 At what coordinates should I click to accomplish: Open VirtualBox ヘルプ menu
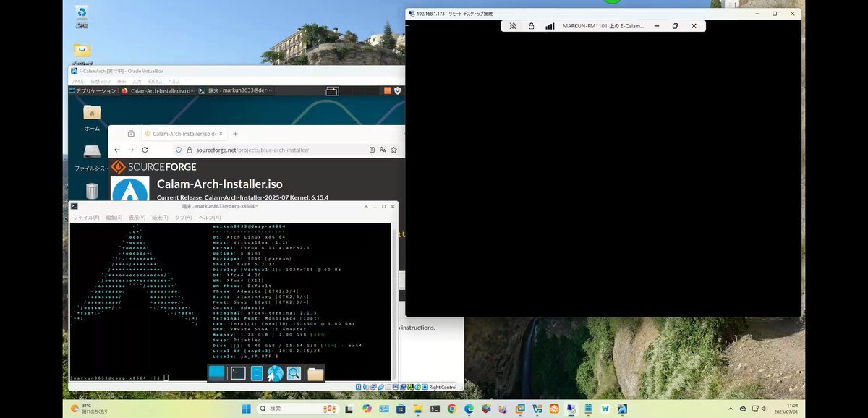(174, 82)
